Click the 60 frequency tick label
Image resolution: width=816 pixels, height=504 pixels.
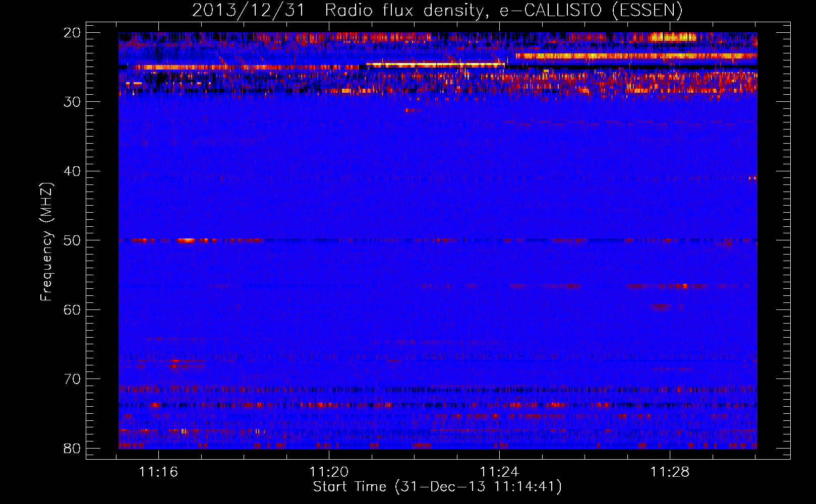coord(72,310)
